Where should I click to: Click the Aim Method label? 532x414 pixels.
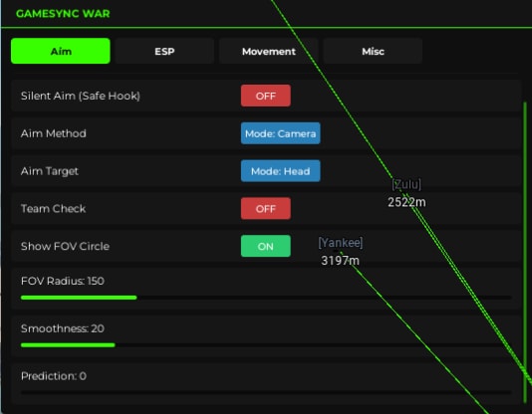click(53, 133)
